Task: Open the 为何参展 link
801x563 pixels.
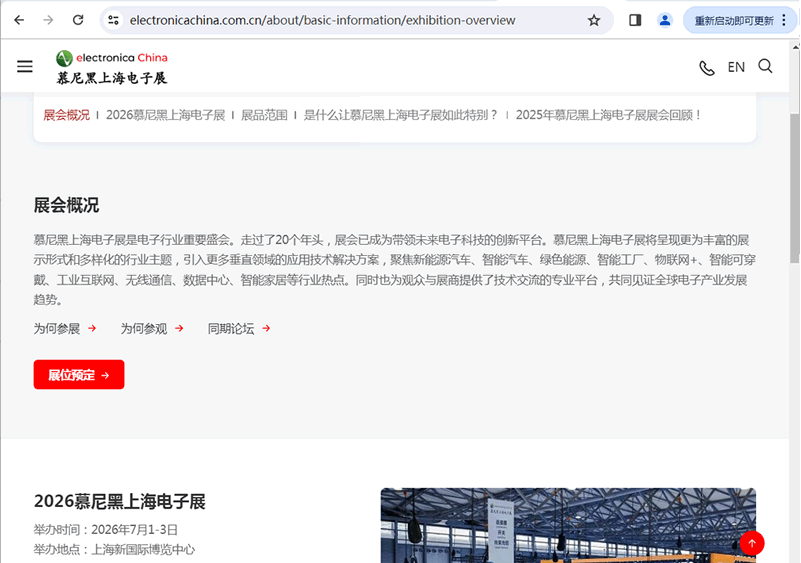Action: tap(65, 329)
